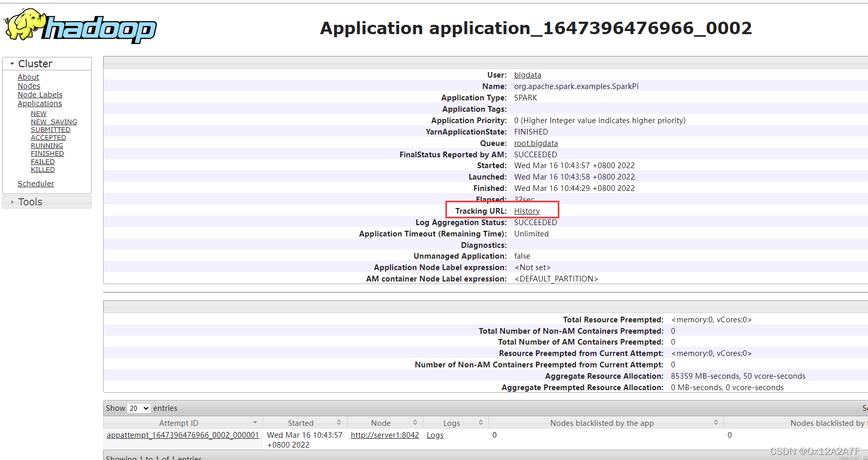Open the Scheduler page

[36, 184]
